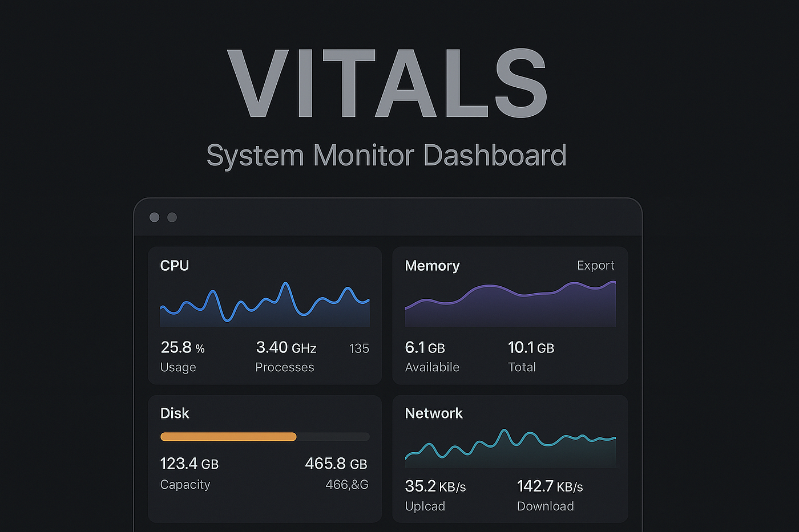This screenshot has width=799, height=532.
Task: Select the 10.1 GB Total value
Action: 531,347
